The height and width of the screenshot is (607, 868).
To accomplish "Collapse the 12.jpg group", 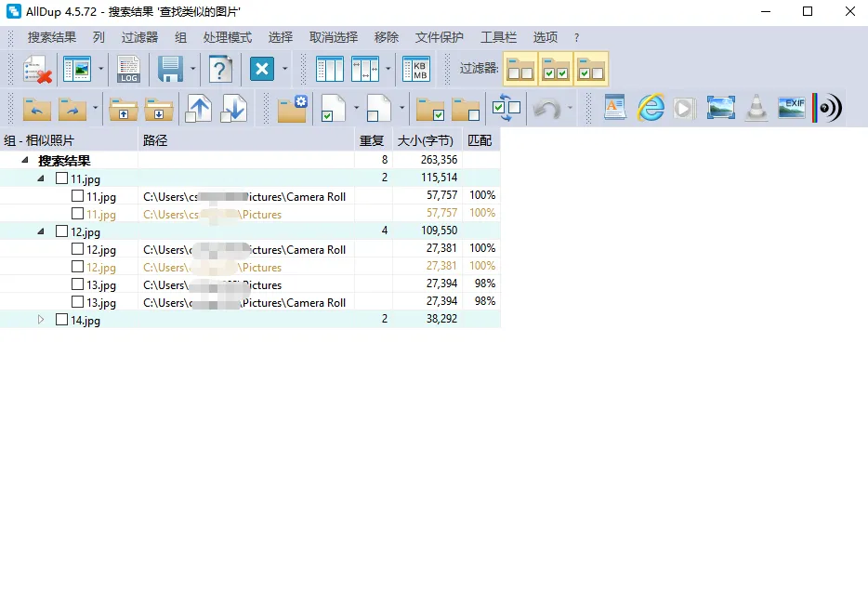I will click(x=40, y=231).
